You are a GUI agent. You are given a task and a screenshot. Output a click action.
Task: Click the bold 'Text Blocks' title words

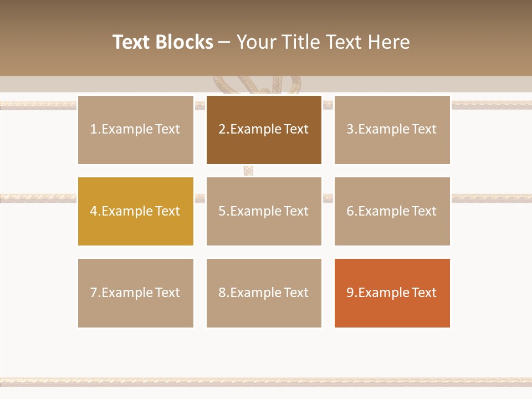tap(163, 42)
